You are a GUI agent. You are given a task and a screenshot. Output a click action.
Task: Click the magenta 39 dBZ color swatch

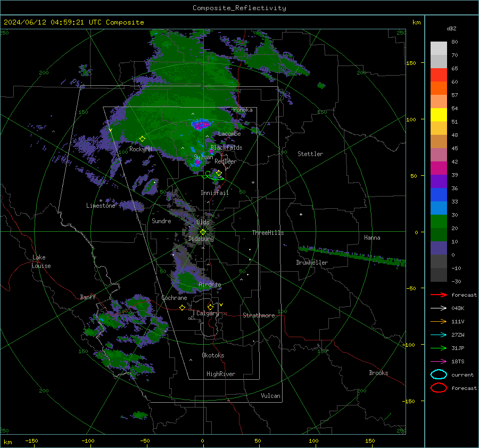[439, 168]
